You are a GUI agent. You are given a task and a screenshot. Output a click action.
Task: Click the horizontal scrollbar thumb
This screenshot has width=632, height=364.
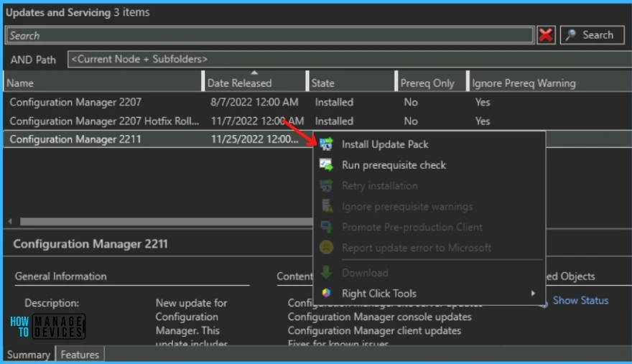(x=166, y=221)
